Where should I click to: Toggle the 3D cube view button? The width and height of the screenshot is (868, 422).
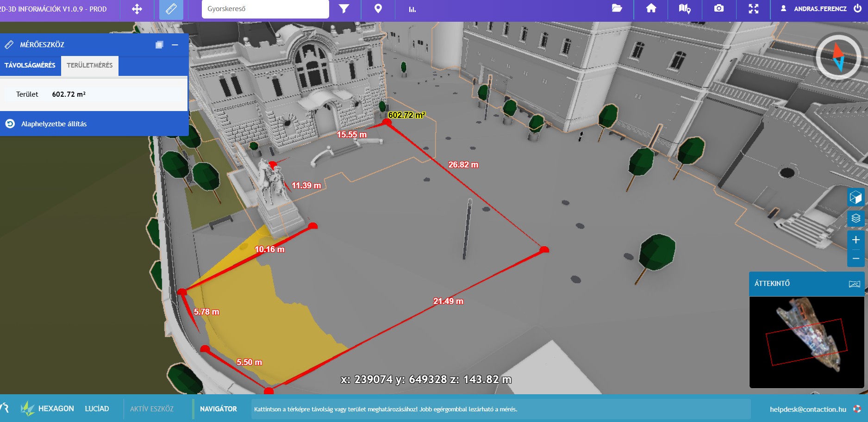[856, 197]
